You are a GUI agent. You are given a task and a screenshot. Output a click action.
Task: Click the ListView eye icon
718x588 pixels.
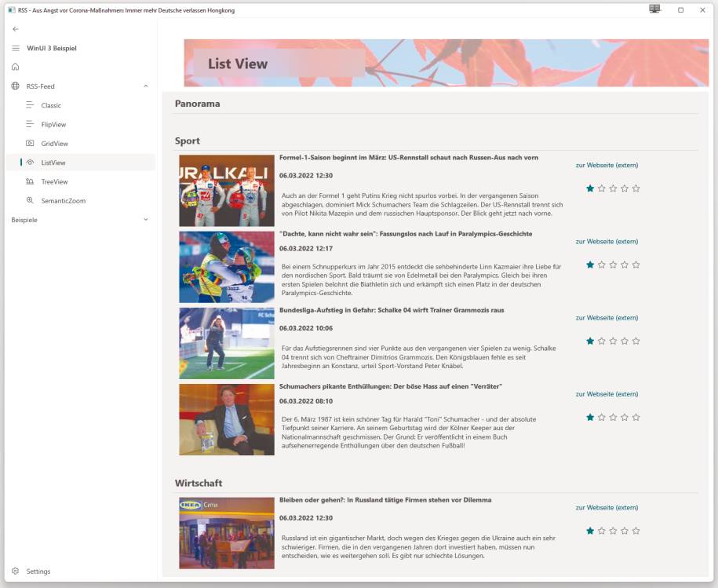coord(30,163)
